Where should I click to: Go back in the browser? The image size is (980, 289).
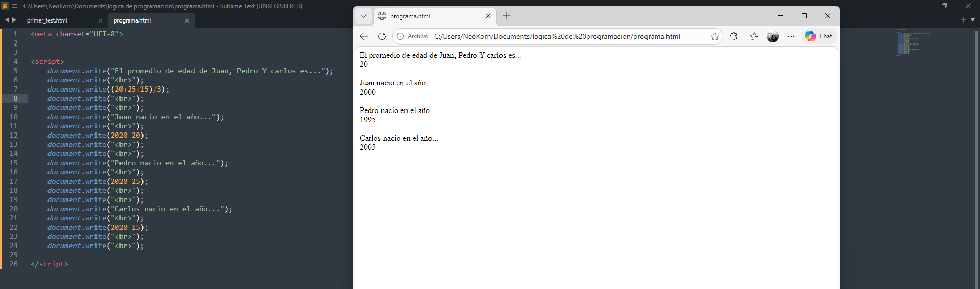tap(364, 36)
